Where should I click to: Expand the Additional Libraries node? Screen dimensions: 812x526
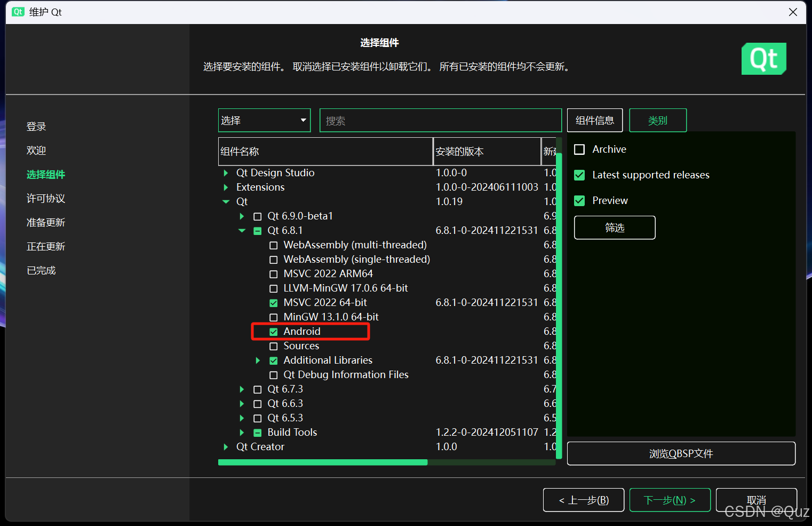coord(258,360)
